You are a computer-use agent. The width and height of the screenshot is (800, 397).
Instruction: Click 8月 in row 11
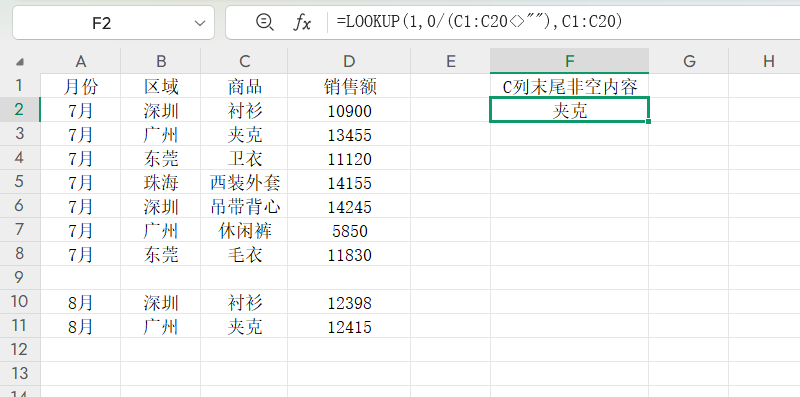[x=81, y=326]
